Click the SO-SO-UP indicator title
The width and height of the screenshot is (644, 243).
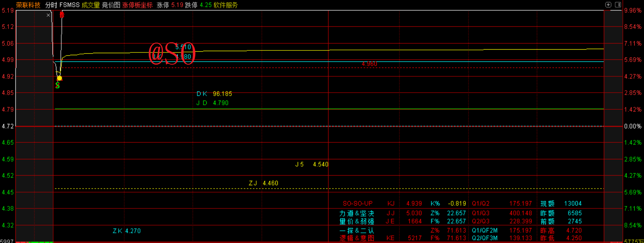(358, 204)
